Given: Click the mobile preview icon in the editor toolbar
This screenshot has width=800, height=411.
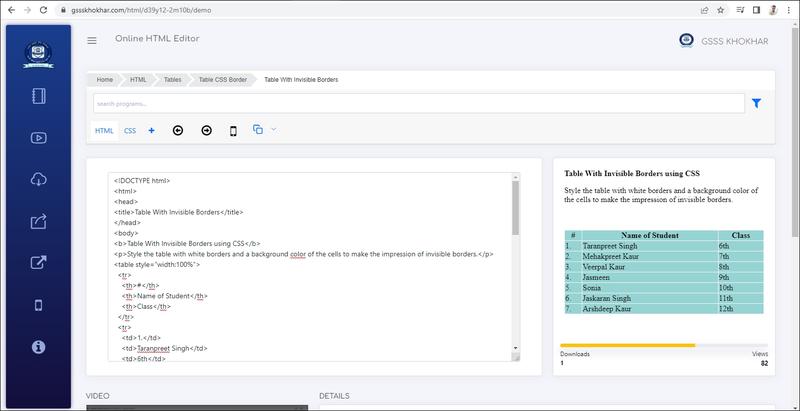Looking at the screenshot, I should (x=233, y=130).
